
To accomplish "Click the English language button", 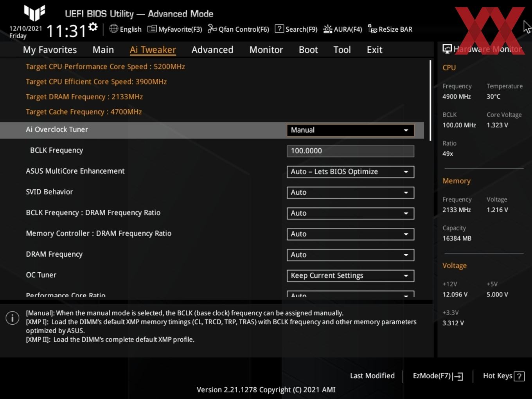I will pos(131,29).
